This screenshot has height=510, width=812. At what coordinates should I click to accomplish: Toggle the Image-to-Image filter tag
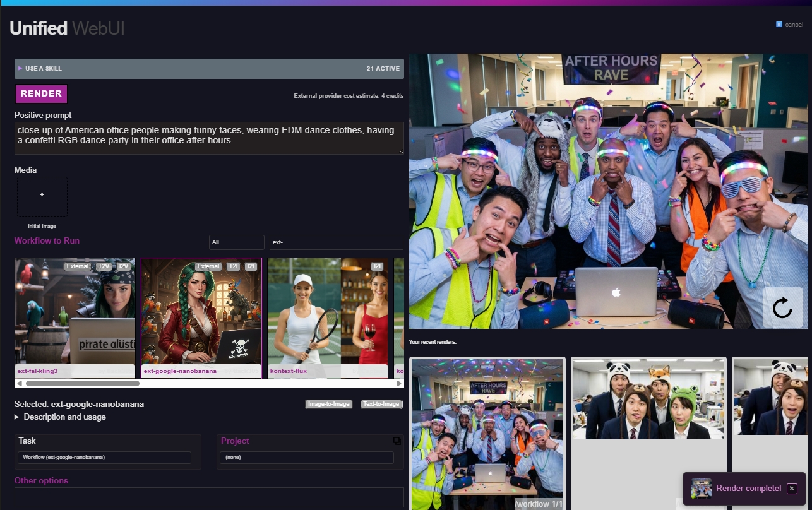(x=328, y=404)
